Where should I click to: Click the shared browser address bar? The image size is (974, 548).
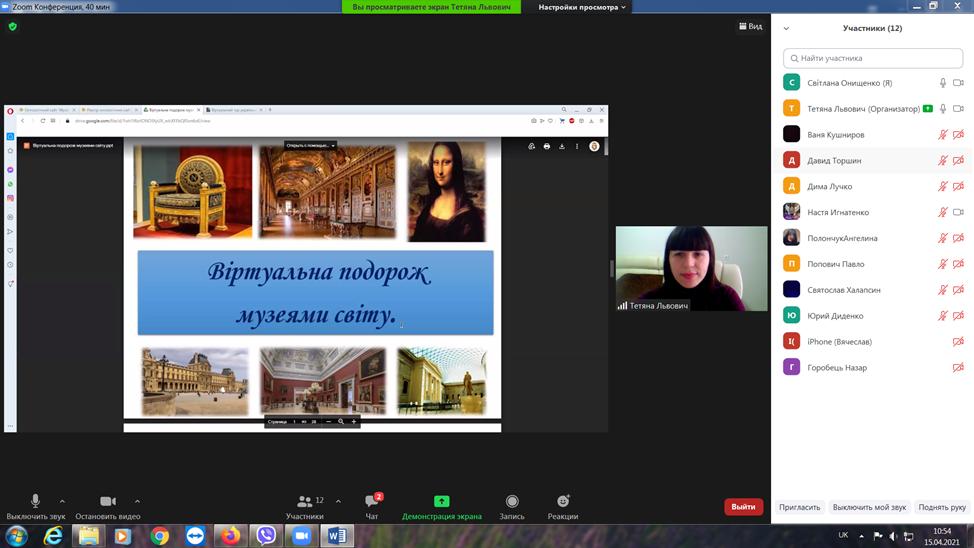click(x=298, y=121)
